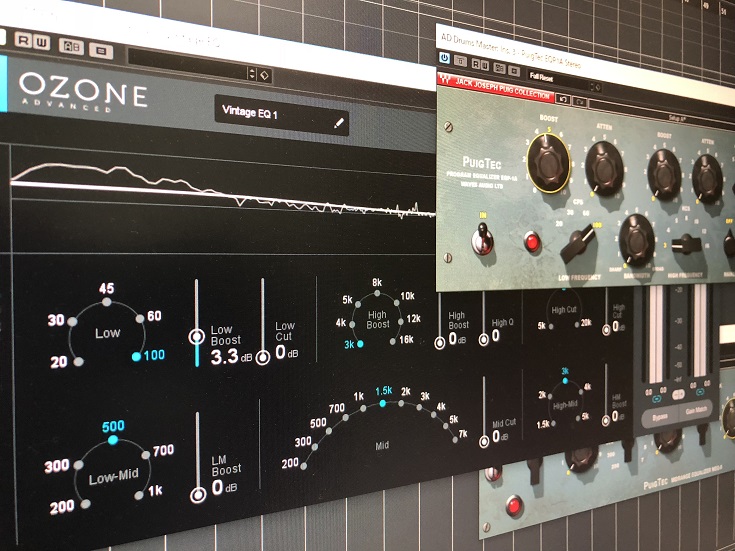Click the Read automation R button in Ozone window
The image size is (735, 551).
[23, 40]
